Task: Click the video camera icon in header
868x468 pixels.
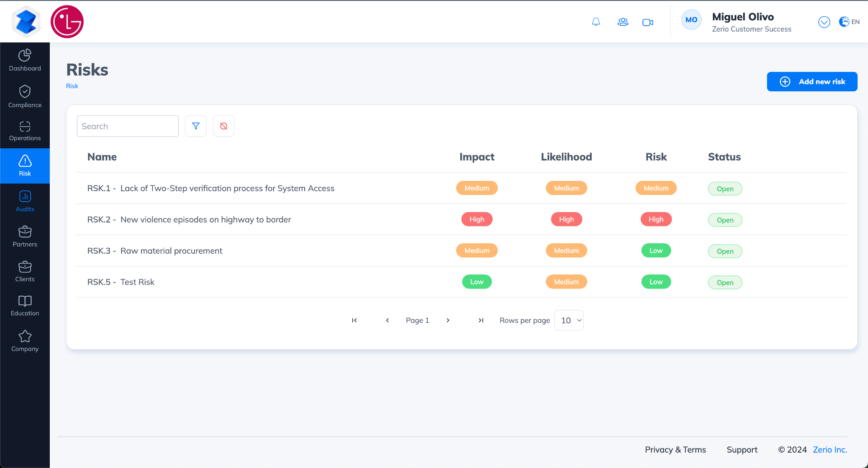Action: tap(648, 22)
